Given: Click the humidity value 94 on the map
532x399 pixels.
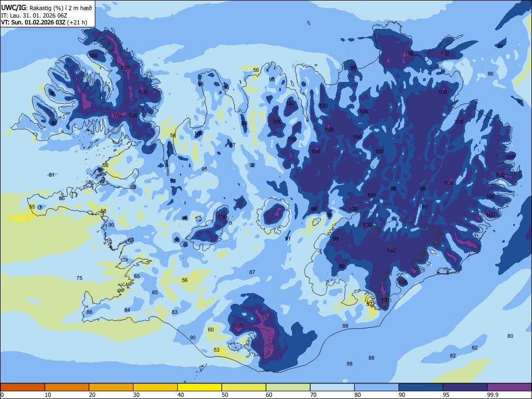Looking at the screenshot, I should click(x=500, y=46).
